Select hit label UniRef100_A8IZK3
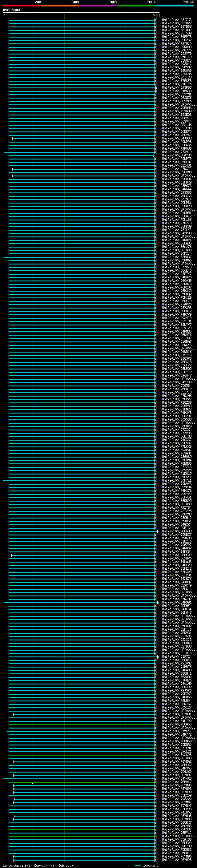197x868 pixels. click(x=177, y=20)
